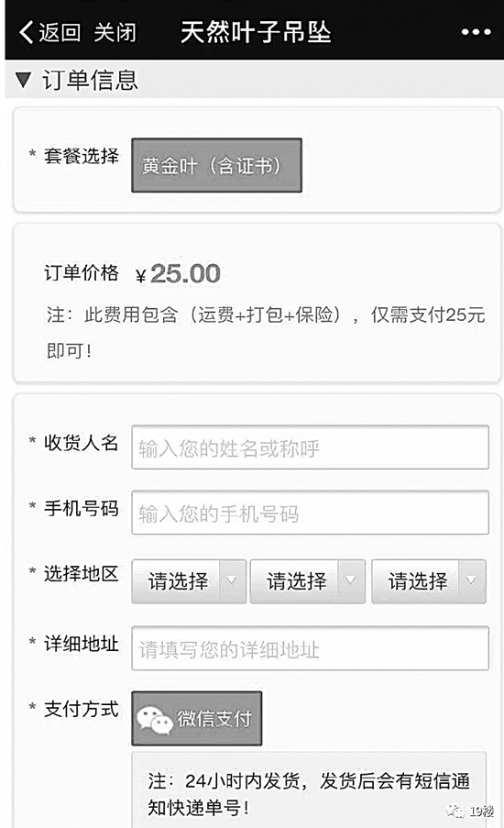Open the third 请选择 district dropdown

pyautogui.click(x=429, y=581)
